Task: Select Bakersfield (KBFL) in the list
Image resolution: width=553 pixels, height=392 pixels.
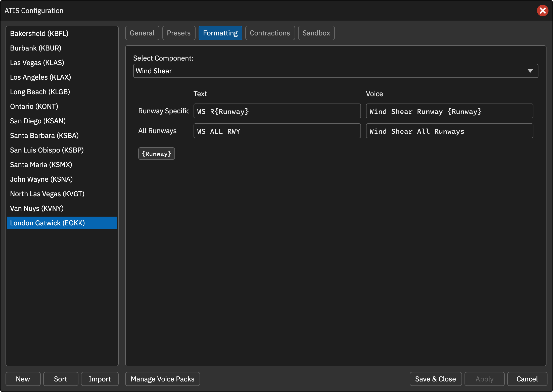Action: tap(62, 33)
